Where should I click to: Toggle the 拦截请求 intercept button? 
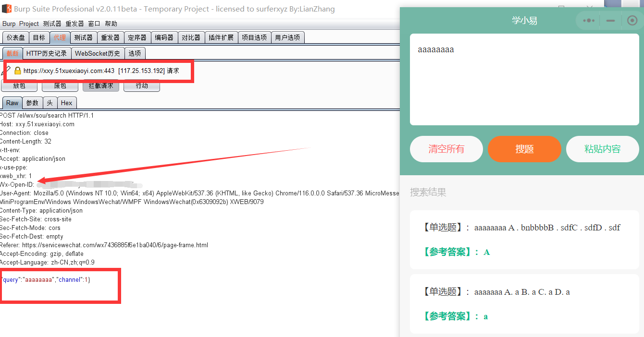101,86
